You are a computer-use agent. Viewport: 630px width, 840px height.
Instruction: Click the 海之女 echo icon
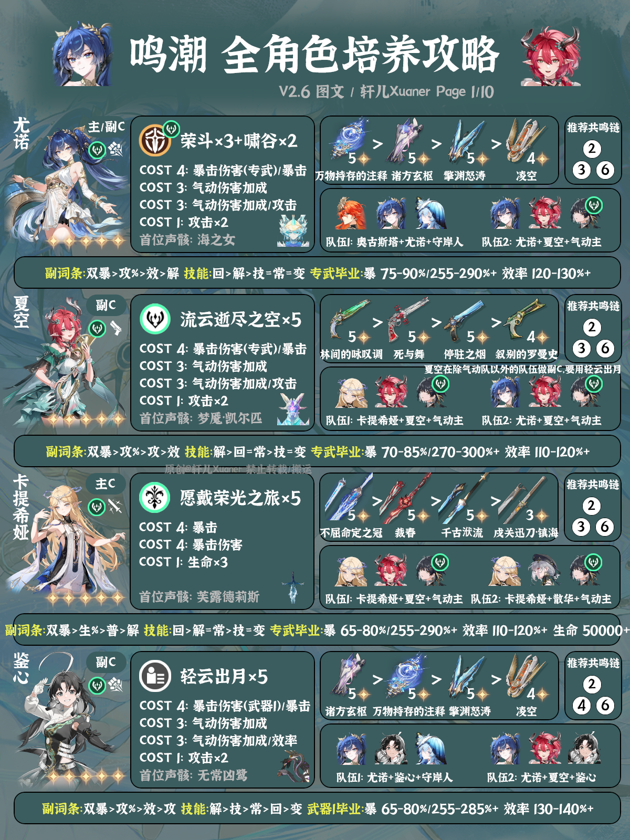pos(292,231)
